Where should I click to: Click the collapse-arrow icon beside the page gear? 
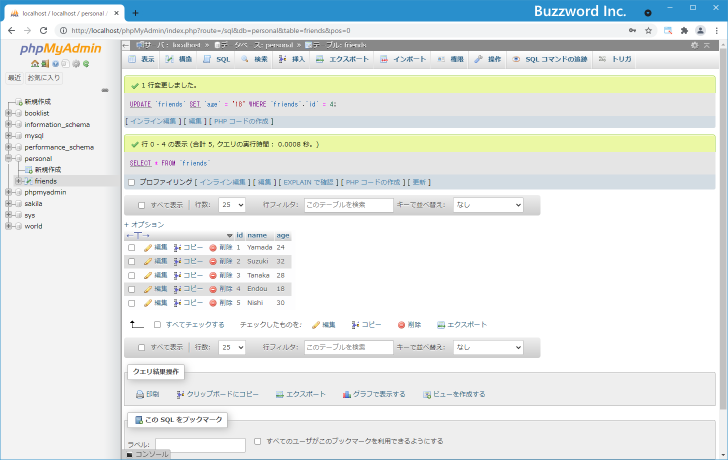[707, 45]
